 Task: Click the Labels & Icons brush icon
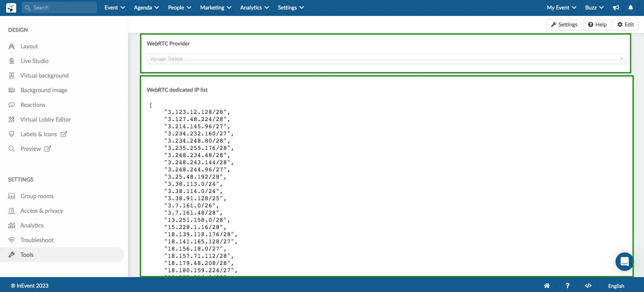point(12,134)
